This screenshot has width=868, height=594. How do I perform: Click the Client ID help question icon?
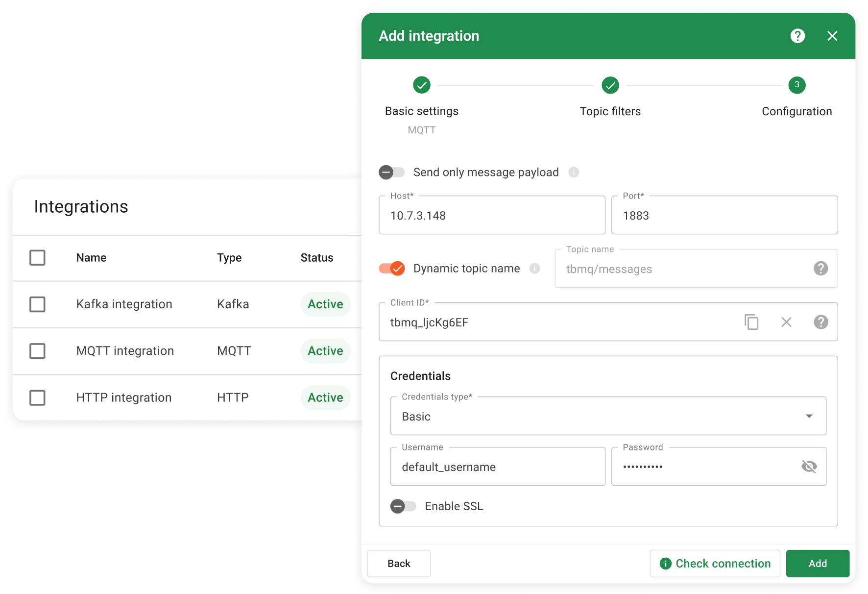[821, 322]
